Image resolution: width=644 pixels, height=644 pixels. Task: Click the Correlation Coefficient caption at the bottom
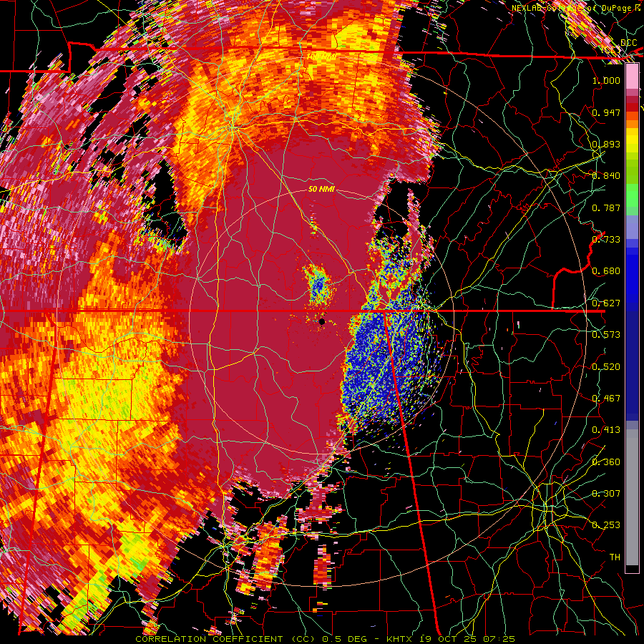tap(325, 639)
